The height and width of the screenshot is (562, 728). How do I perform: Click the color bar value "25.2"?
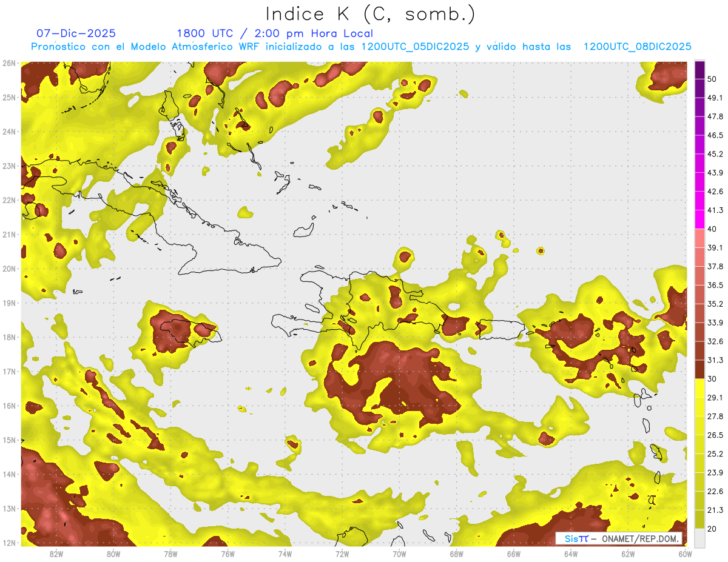tap(715, 454)
